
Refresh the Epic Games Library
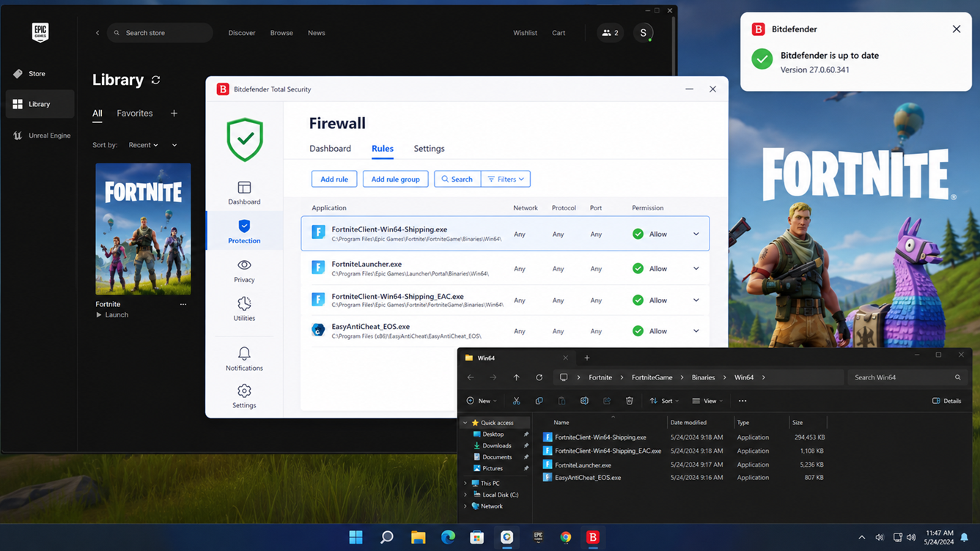[155, 80]
